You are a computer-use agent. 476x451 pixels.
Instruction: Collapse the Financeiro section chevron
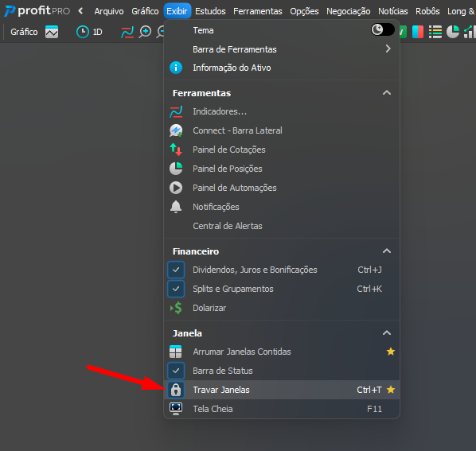[x=387, y=251]
